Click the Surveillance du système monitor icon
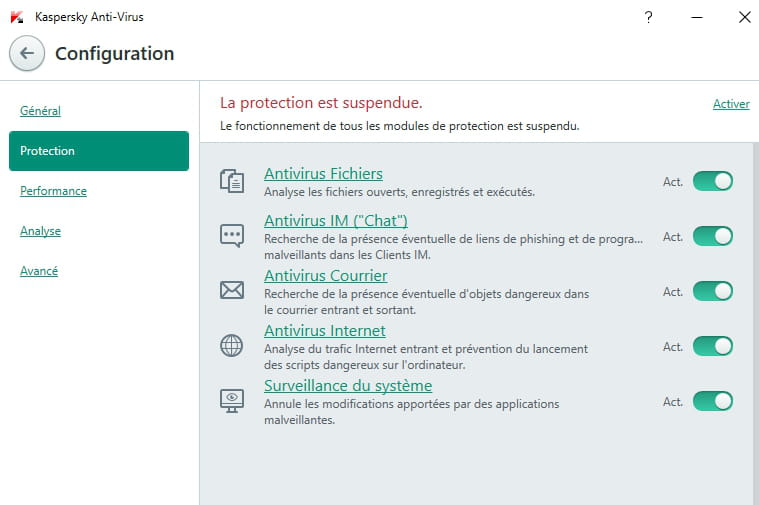The image size is (759, 505). point(232,401)
